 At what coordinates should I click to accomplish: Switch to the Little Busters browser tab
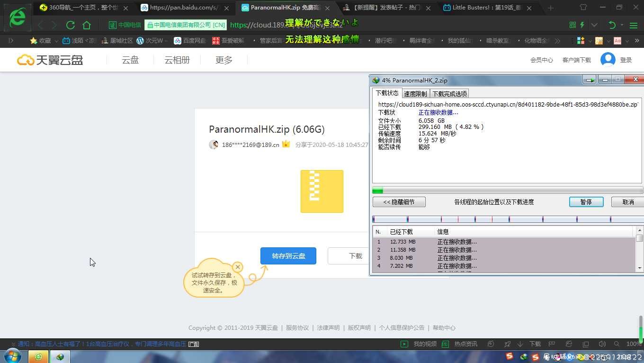(x=487, y=8)
